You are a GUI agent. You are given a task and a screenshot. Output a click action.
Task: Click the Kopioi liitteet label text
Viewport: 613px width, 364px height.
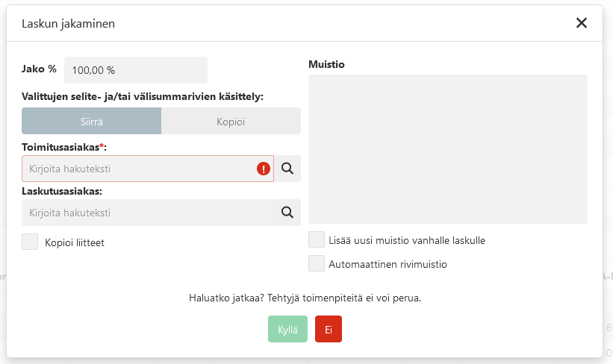coord(75,242)
